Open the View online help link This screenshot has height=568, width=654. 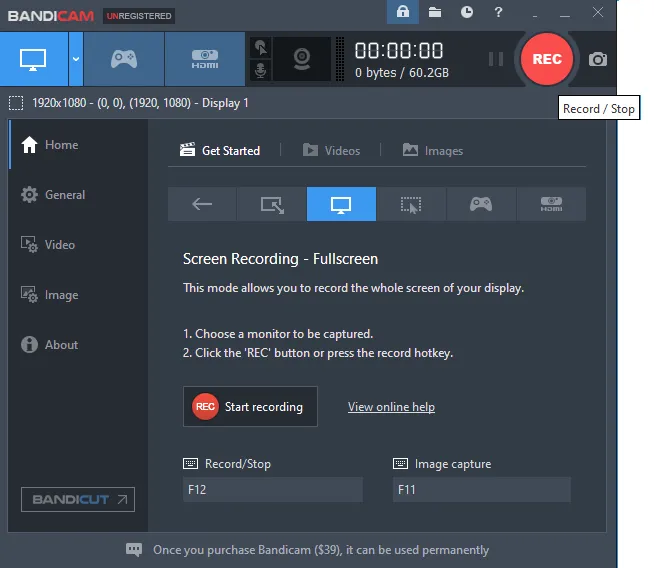click(391, 407)
